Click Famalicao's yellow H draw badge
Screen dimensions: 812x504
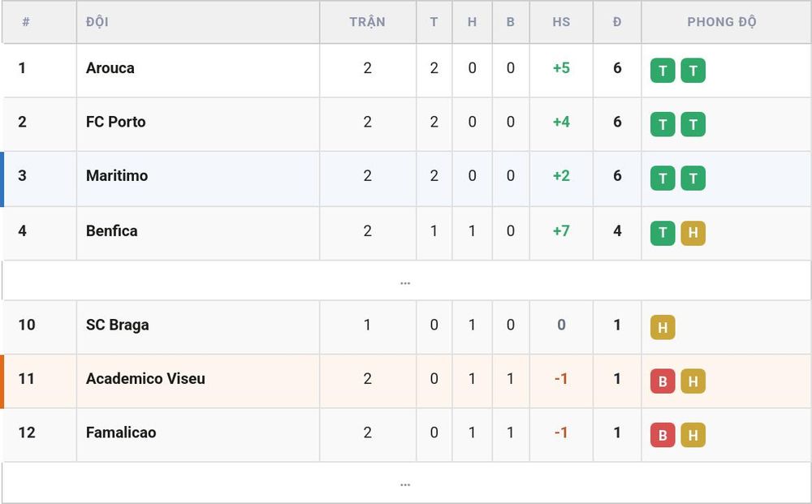(x=693, y=435)
